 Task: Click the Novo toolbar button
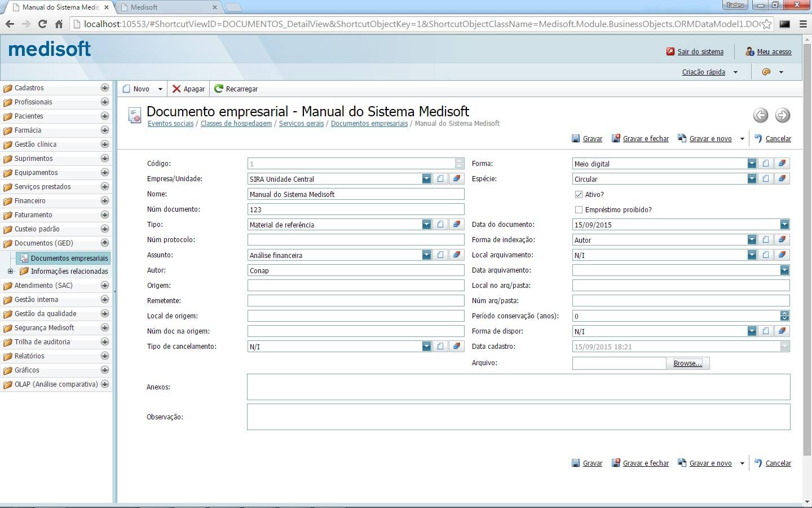pyautogui.click(x=136, y=89)
